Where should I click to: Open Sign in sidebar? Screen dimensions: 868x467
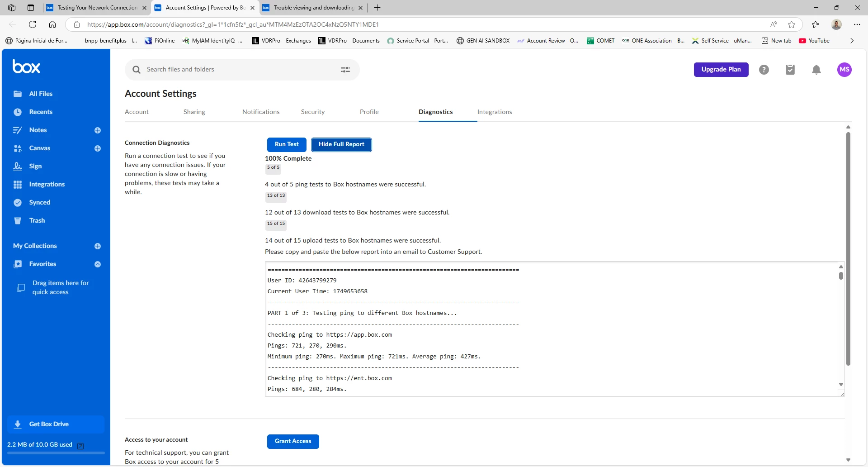click(35, 166)
